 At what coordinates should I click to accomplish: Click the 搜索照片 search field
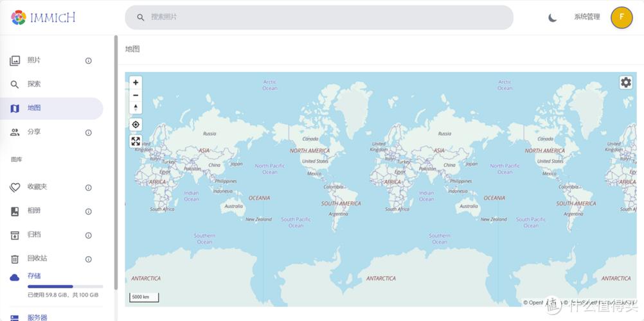(x=319, y=17)
